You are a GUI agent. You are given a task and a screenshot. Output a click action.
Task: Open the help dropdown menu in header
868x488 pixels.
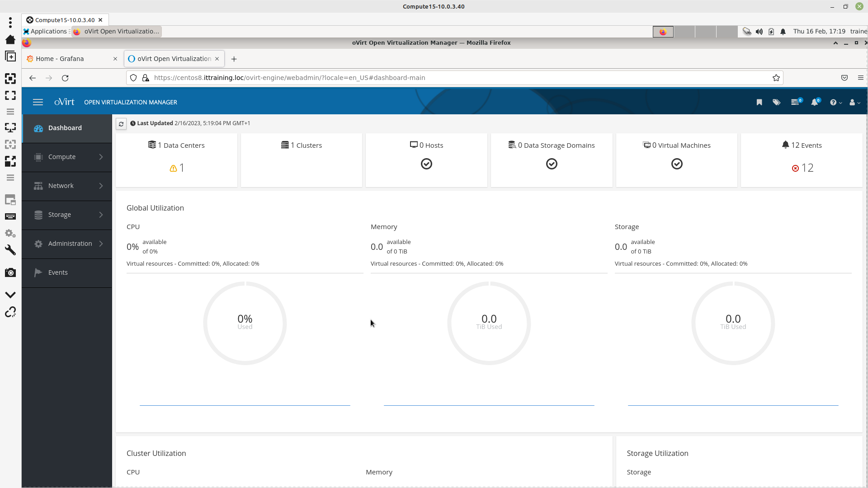[x=835, y=103]
